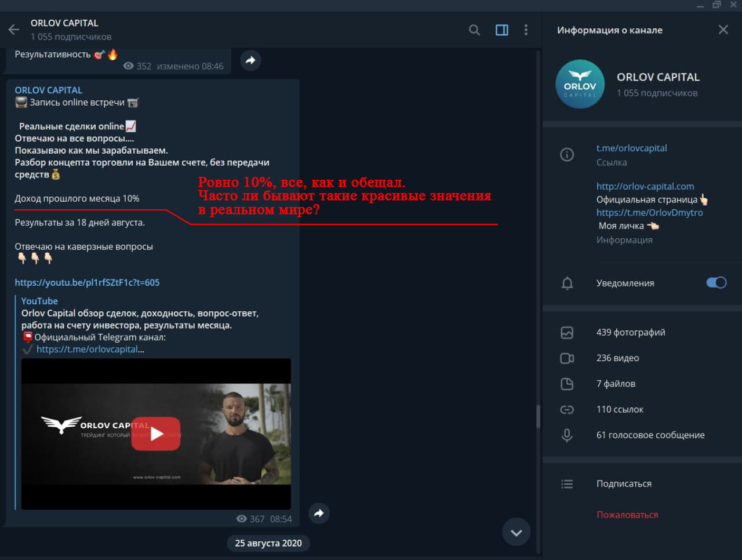Open the orlov-capital.com official page link
This screenshot has height=560, width=742.
pos(645,186)
